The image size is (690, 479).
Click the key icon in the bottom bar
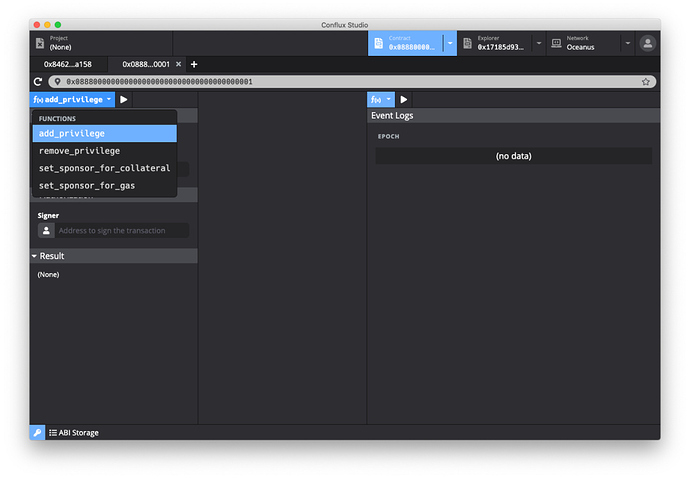[37, 432]
